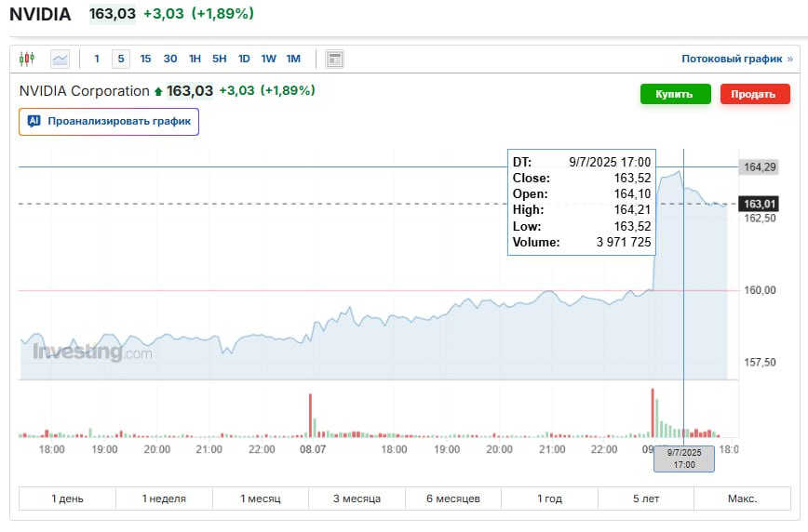Click the green up arrow beside NVIDIA Corporation
This screenshot has width=808, height=532.
(158, 91)
